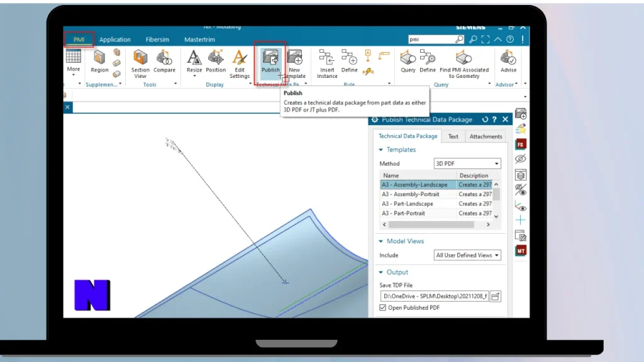The height and width of the screenshot is (362, 644).
Task: Open the help question mark in title bar
Action: [x=510, y=39]
